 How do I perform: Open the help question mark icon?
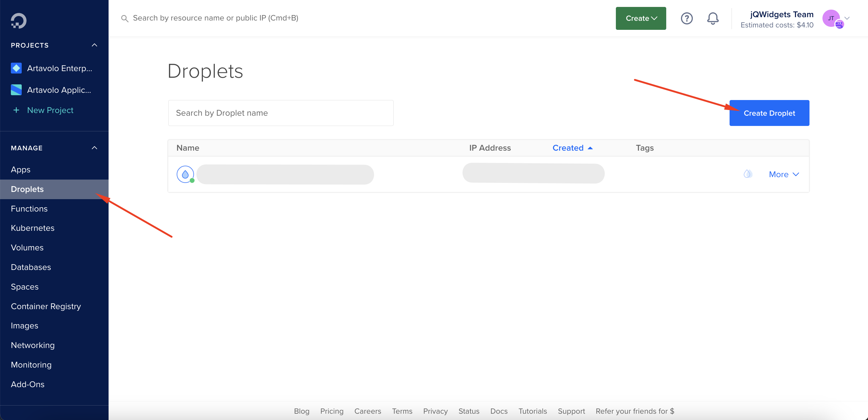[686, 18]
